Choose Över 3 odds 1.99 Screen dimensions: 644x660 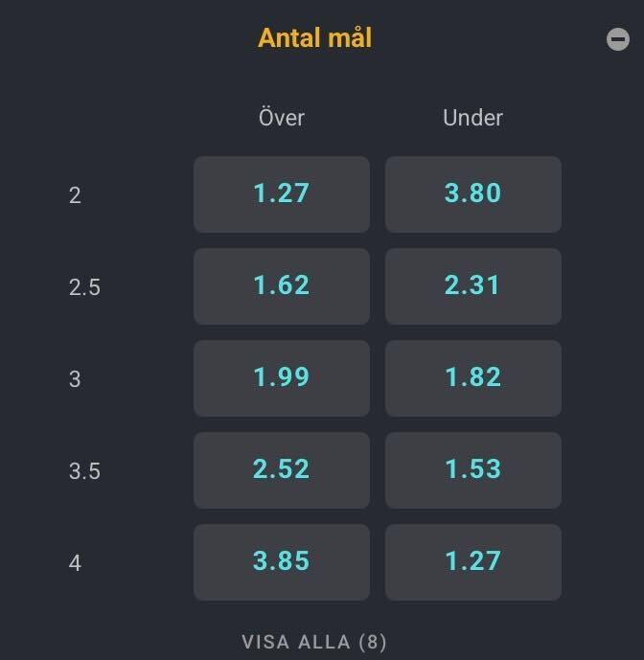[x=282, y=378]
